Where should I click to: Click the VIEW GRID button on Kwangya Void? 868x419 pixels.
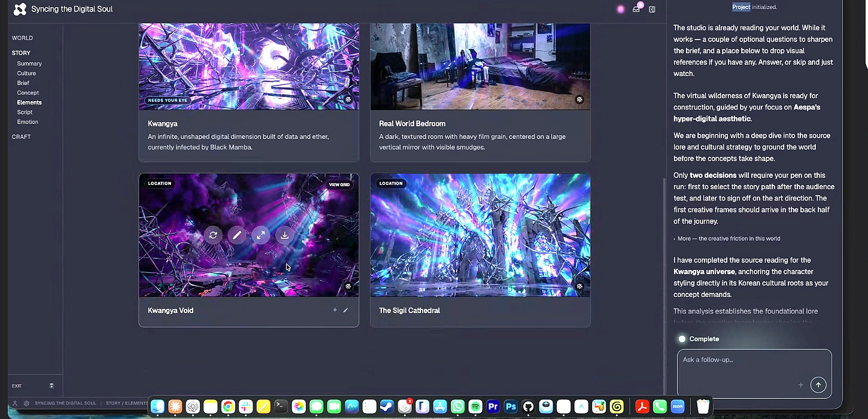[x=339, y=185]
